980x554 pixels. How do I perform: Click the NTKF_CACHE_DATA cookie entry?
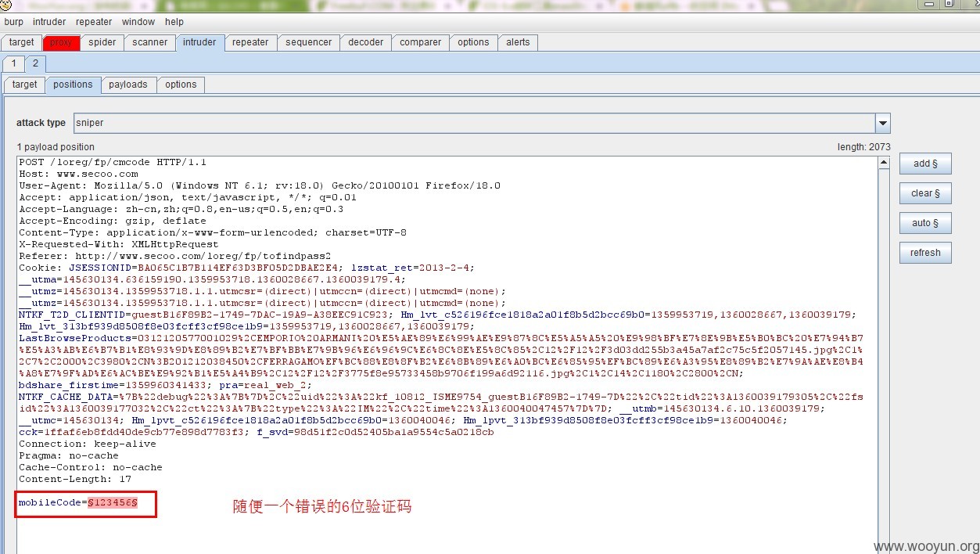click(x=441, y=402)
